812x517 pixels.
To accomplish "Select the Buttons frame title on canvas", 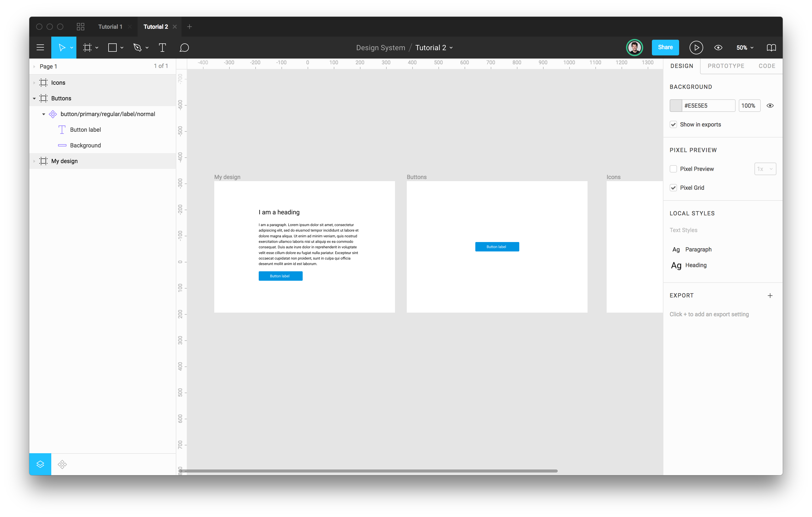I will [x=416, y=177].
